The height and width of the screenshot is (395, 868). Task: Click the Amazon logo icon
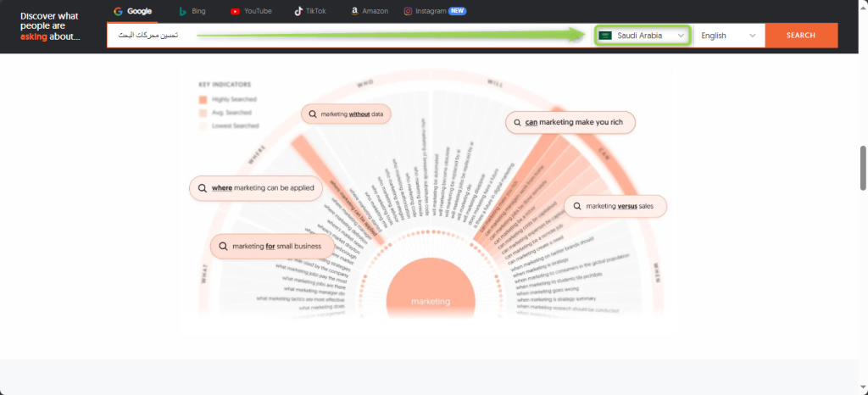tap(354, 11)
